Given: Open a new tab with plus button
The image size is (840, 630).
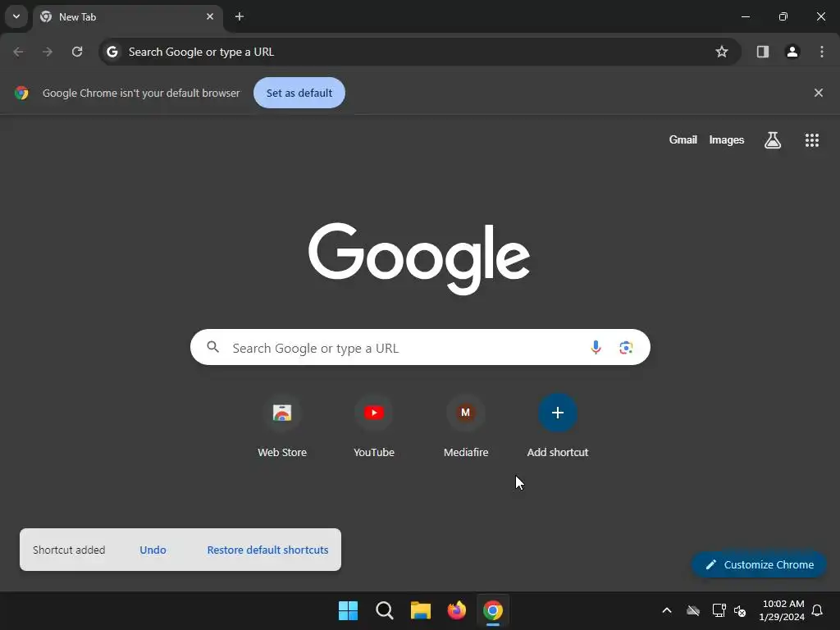Looking at the screenshot, I should tap(240, 16).
